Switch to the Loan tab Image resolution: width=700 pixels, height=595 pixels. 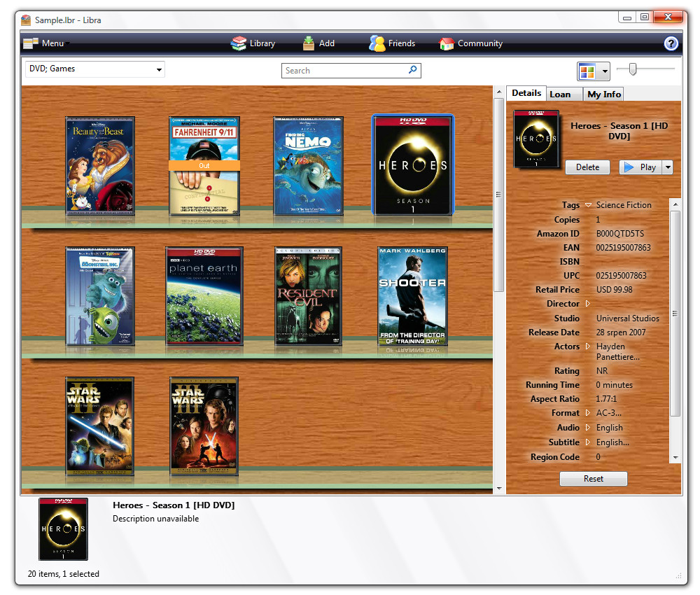point(565,94)
